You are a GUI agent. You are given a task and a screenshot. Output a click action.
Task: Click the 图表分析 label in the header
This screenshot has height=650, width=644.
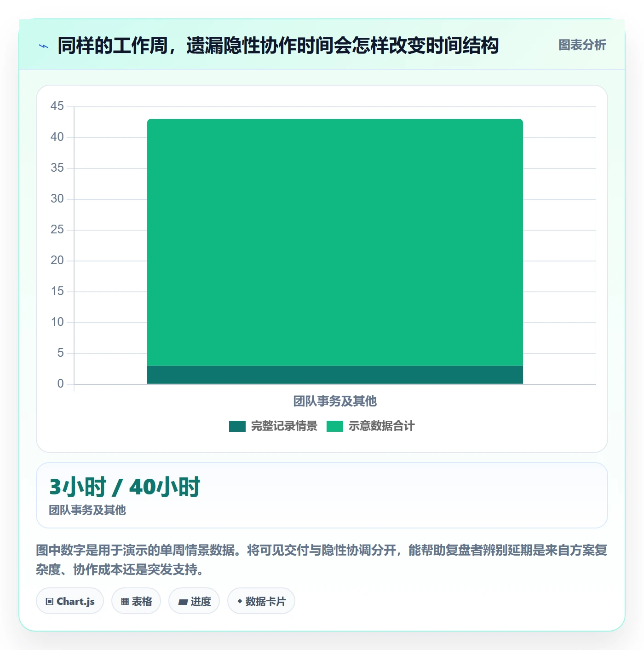click(582, 45)
